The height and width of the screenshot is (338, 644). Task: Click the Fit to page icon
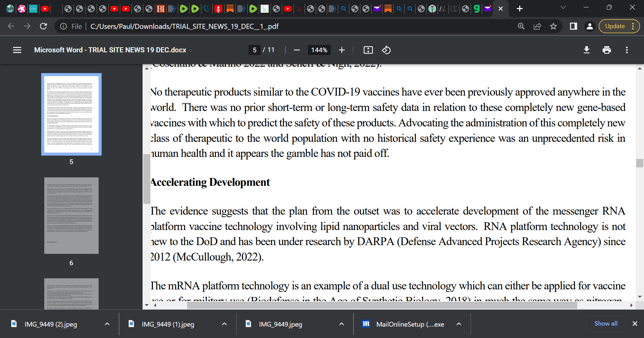368,50
